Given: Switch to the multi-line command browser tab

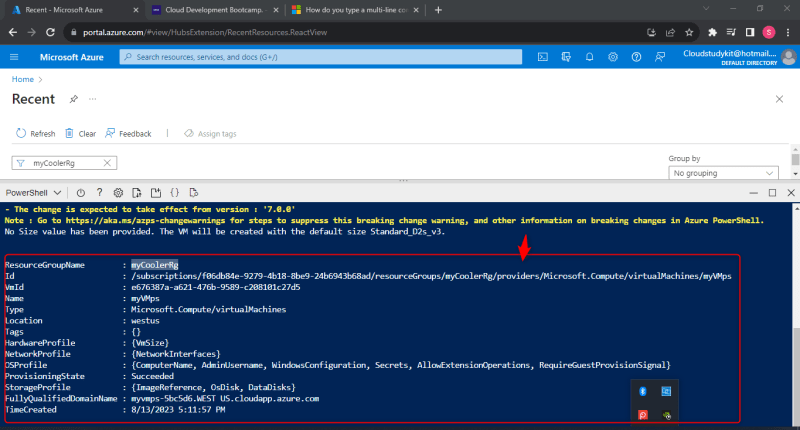Looking at the screenshot, I should [x=356, y=10].
